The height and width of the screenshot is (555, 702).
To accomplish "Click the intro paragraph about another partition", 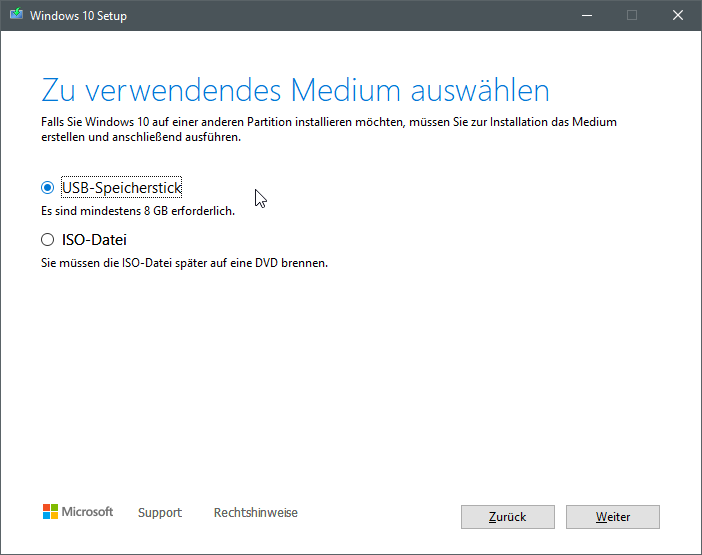I will click(x=328, y=130).
